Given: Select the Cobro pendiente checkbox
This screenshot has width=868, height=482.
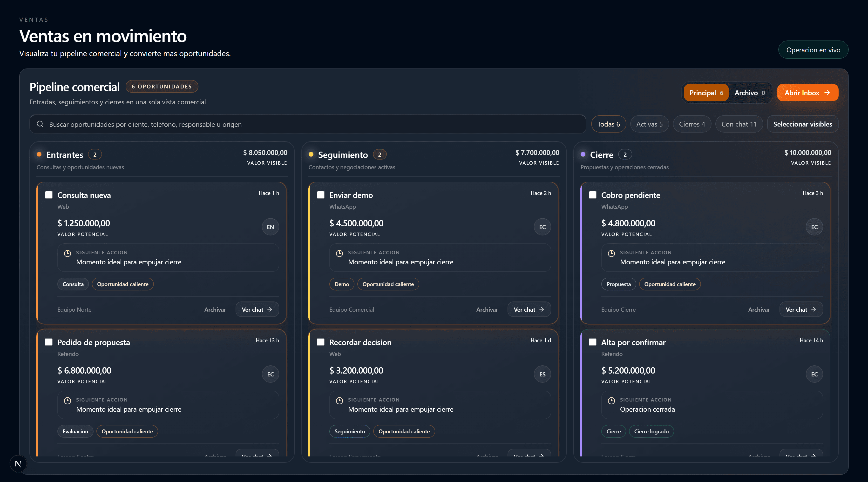Looking at the screenshot, I should click(593, 195).
